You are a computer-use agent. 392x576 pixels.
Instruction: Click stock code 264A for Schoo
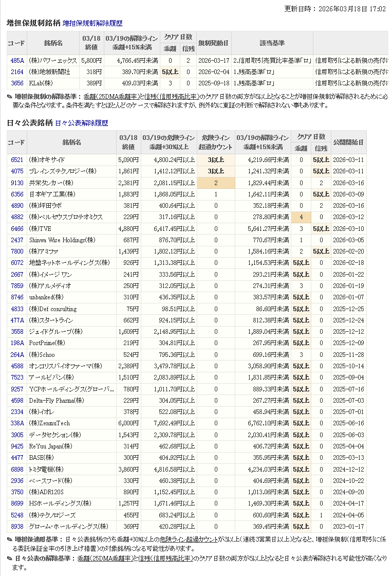pyautogui.click(x=17, y=355)
